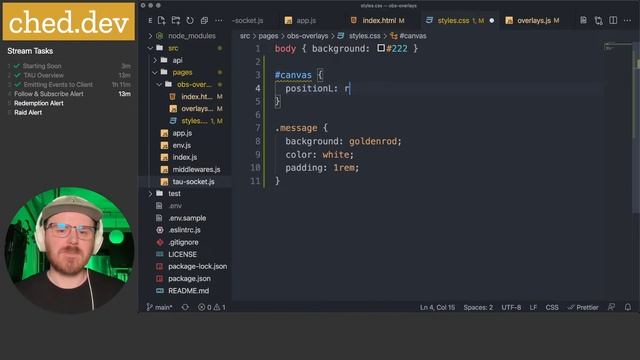Click the white color value on line 9
Image resolution: width=640 pixels, height=360 pixels.
coord(336,155)
